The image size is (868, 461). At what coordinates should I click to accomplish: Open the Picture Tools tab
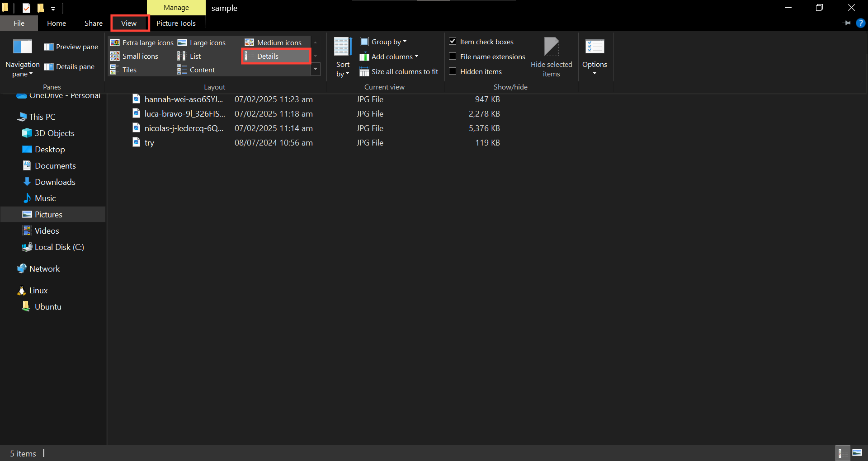tap(176, 23)
